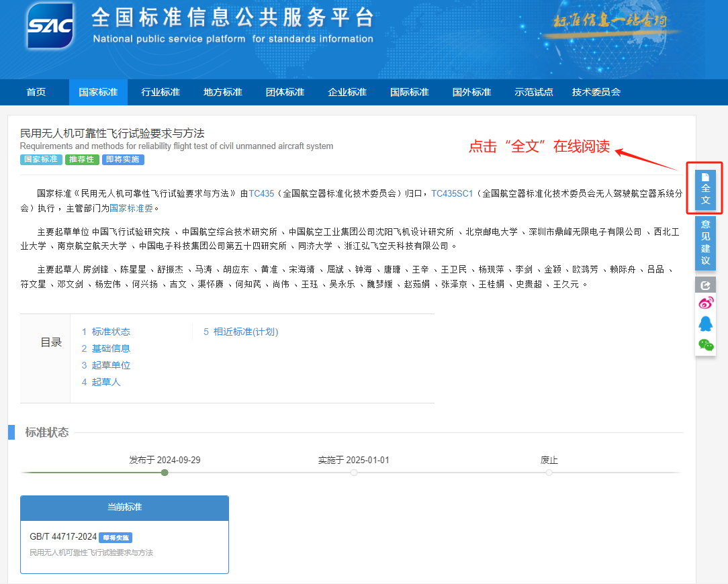This screenshot has height=584, width=728.
Task: Select 团体标准 in the navigation bar
Action: coord(285,92)
